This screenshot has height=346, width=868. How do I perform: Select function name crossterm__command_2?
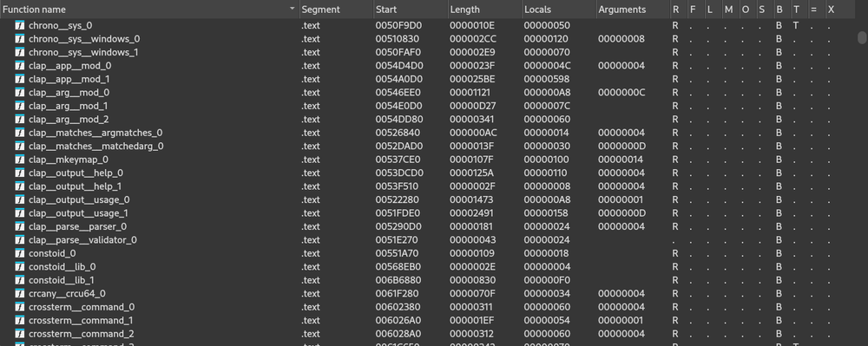[82, 334]
